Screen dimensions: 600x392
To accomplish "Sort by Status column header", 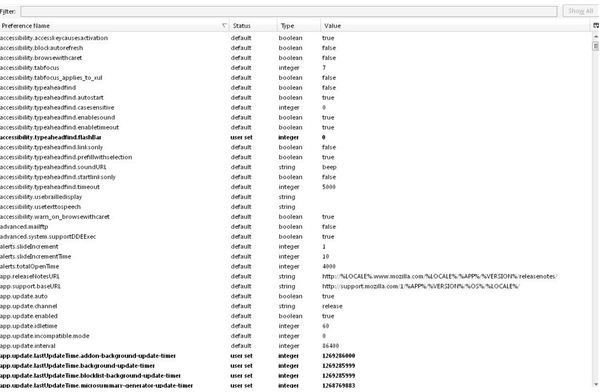I will click(x=253, y=26).
